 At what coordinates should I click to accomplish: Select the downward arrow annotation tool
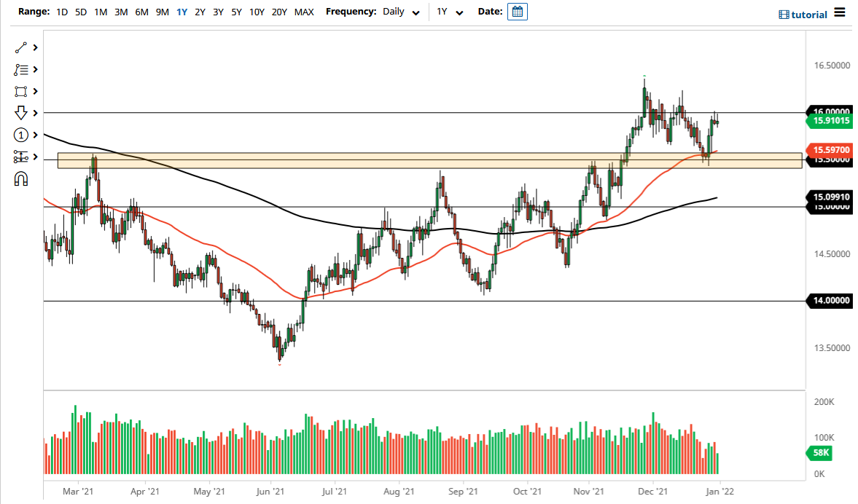point(21,113)
